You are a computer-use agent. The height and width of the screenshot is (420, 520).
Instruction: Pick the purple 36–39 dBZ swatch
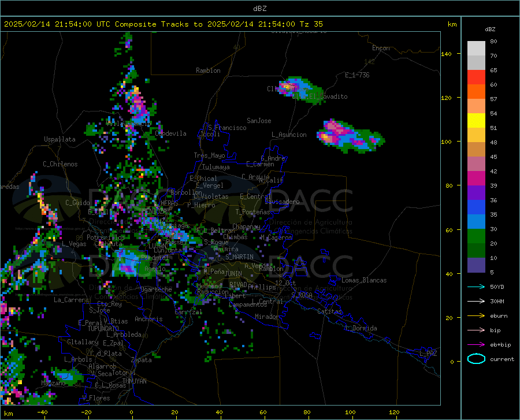point(476,193)
